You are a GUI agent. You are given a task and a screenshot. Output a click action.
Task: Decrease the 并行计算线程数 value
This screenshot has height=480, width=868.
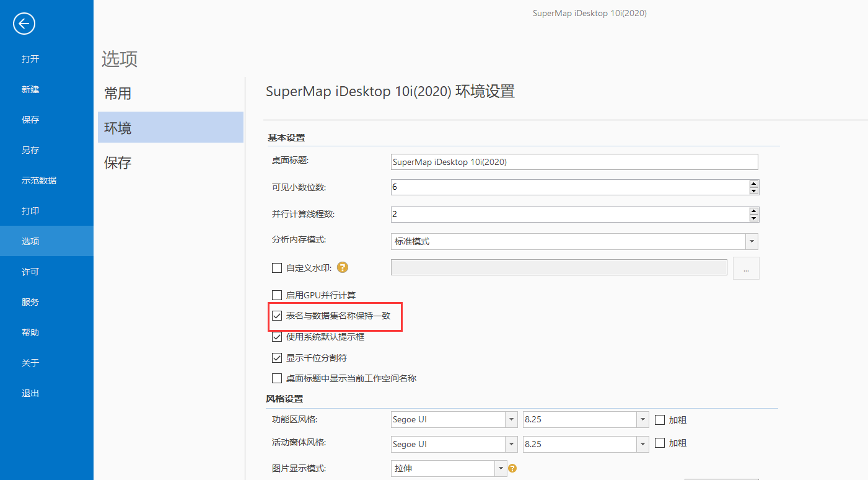click(753, 218)
